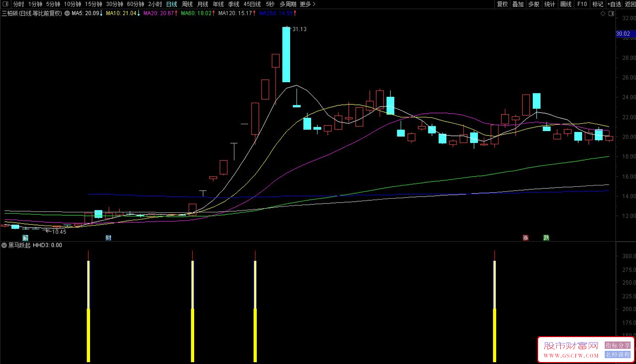
Task: Select the 2小时 period
Action: coord(155,4)
